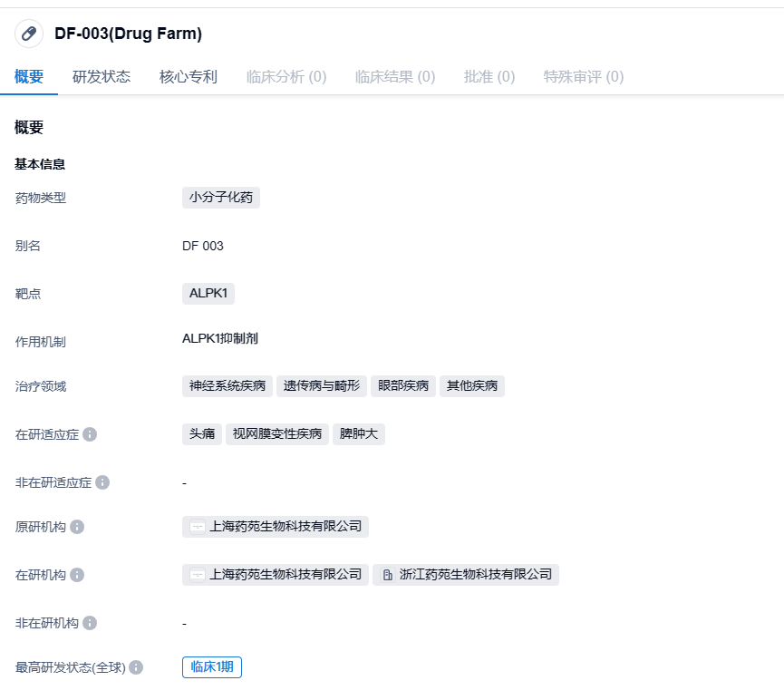784x700 pixels.
Task: Click the 神经系统疾病 therapeutic area tag
Action: pos(227,386)
